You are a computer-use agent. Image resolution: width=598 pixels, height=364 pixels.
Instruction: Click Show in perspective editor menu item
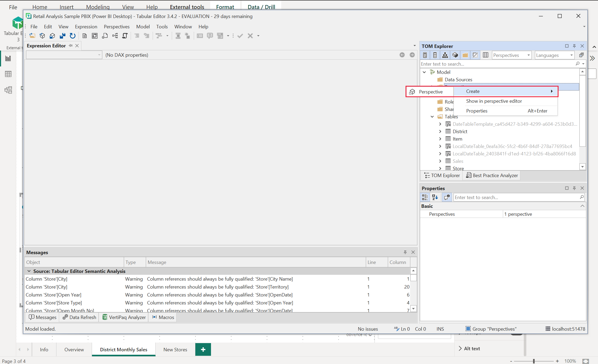(x=494, y=101)
